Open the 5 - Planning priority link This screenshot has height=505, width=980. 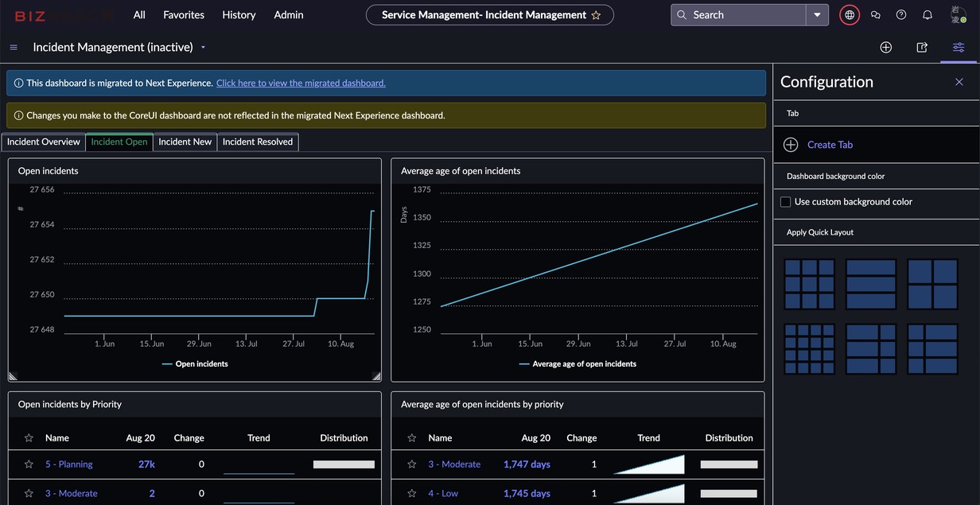point(69,464)
